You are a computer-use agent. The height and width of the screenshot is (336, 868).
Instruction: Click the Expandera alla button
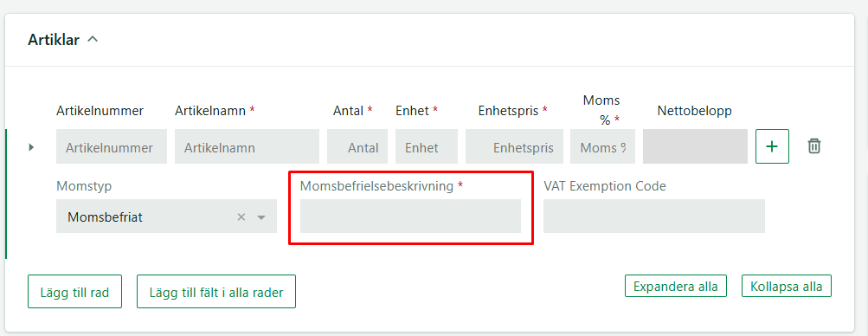tap(675, 286)
